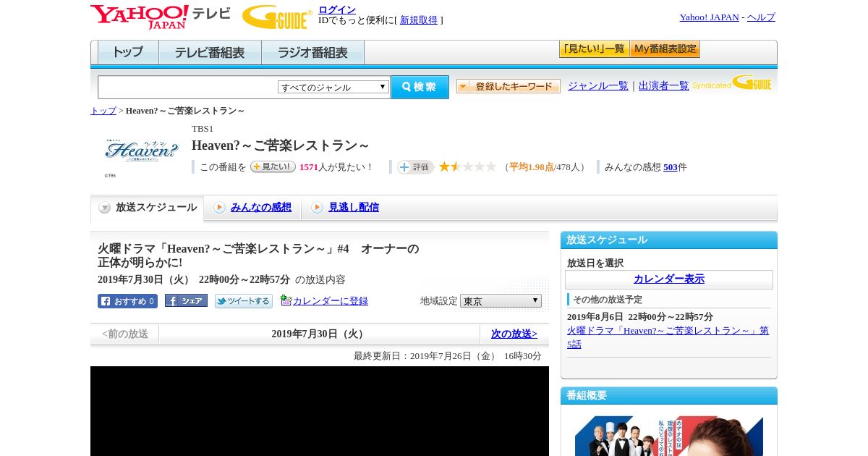The width and height of the screenshot is (868, 456).
Task: Open the カレンダー表示 link
Action: (669, 279)
